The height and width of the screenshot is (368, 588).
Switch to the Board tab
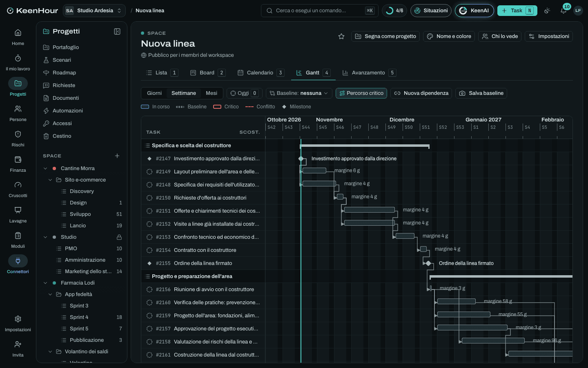coord(207,73)
